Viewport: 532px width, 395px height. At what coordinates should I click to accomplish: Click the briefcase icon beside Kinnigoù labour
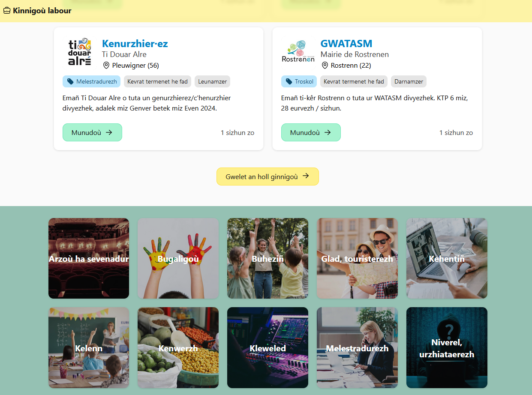pos(7,11)
